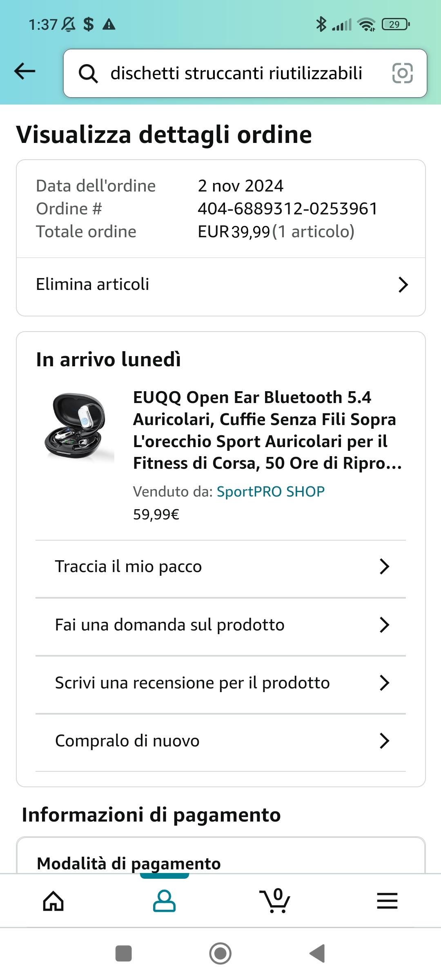
Task: Tap the order number 404-6889312-0253961
Action: click(287, 209)
